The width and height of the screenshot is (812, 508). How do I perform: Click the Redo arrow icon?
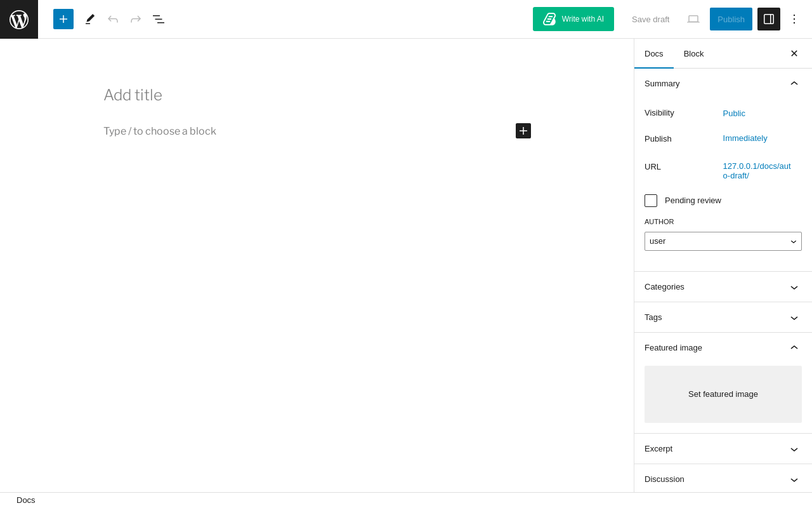(x=136, y=19)
